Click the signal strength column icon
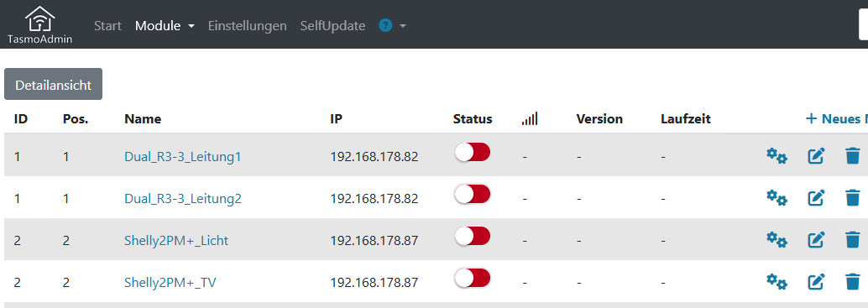Screen dimensions: 868x308 pyautogui.click(x=530, y=118)
